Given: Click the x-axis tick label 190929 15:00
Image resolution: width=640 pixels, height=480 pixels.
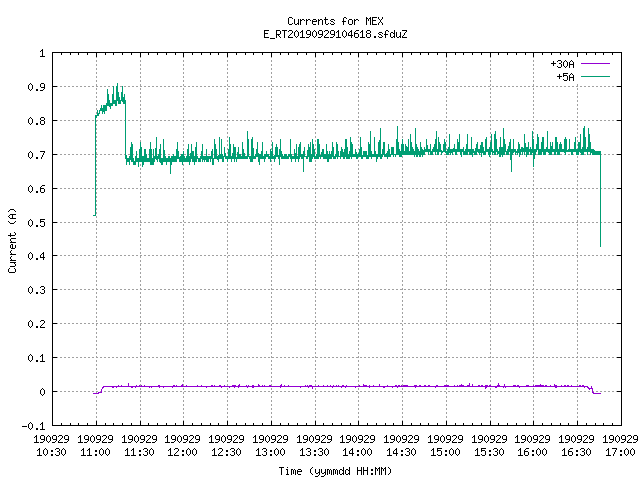Looking at the screenshot, I should coord(445,446).
